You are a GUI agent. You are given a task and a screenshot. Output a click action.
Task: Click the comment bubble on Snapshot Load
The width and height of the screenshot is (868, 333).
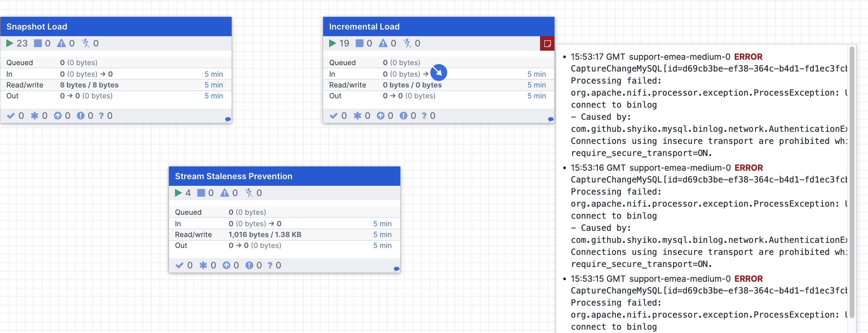[227, 119]
